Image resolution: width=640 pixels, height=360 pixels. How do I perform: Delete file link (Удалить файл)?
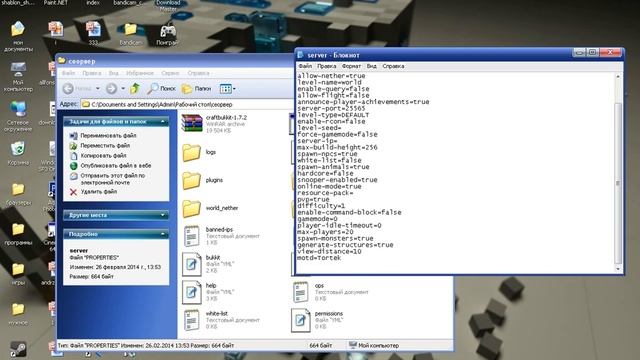click(98, 191)
